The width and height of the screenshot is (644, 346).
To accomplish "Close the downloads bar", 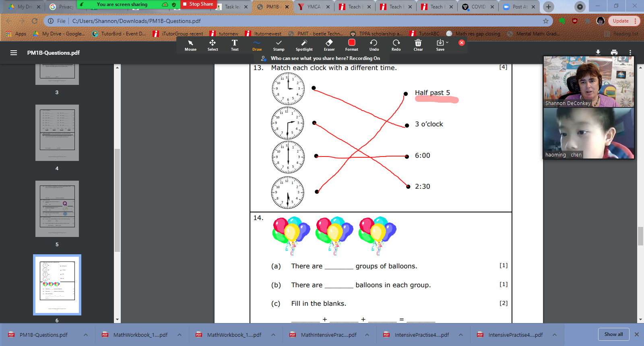I will [637, 334].
